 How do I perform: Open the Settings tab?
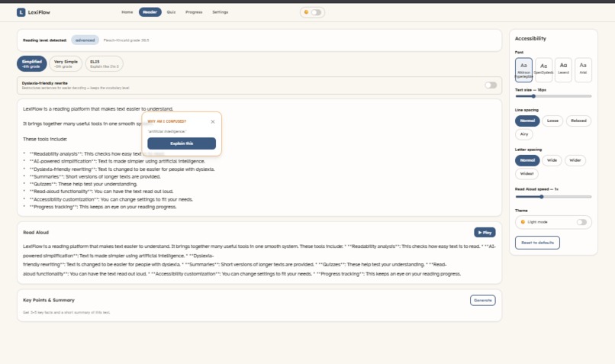coord(220,12)
